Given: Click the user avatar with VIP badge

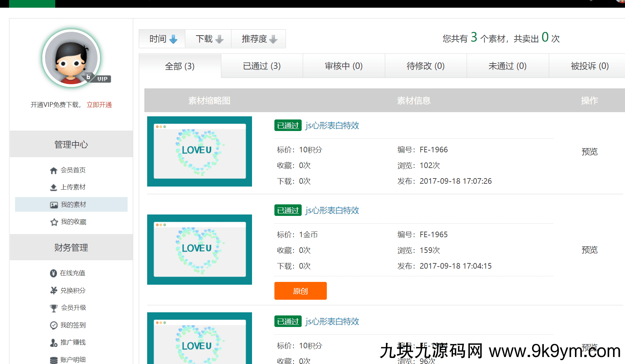Looking at the screenshot, I should click(72, 58).
